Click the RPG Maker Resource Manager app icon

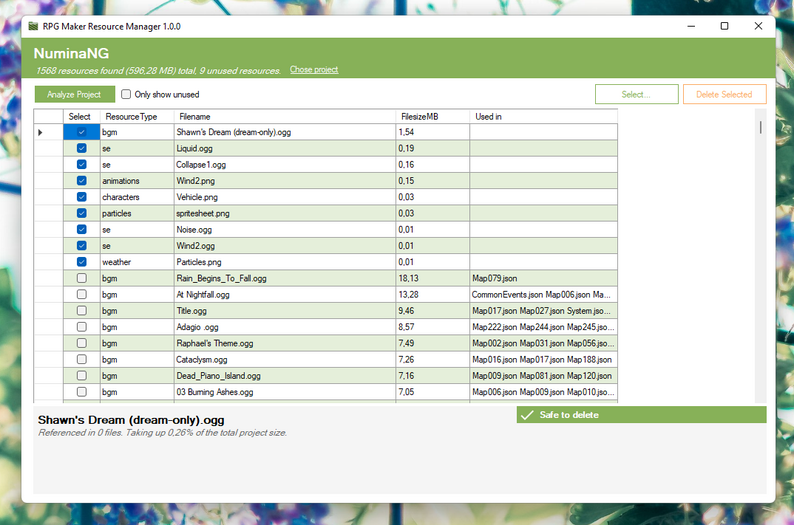coord(33,26)
